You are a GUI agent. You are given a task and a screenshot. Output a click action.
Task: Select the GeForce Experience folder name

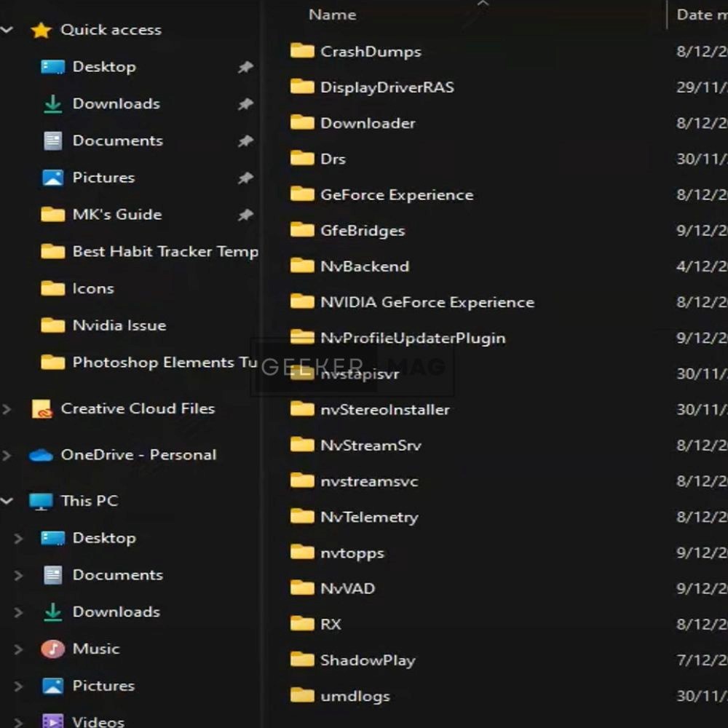pos(397,195)
